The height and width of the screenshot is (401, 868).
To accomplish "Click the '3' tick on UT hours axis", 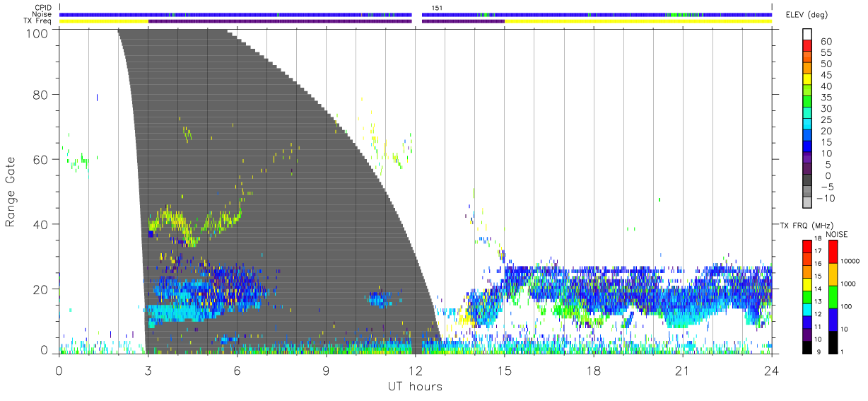I will click(x=148, y=370).
